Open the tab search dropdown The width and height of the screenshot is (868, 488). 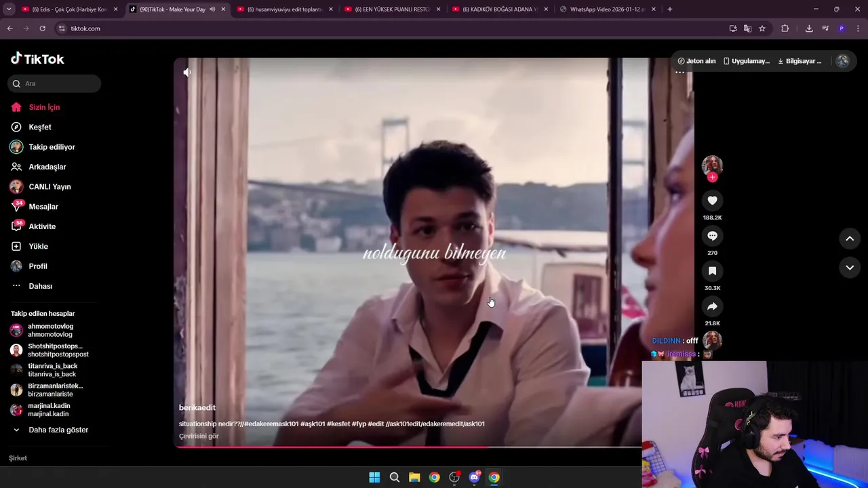click(9, 9)
